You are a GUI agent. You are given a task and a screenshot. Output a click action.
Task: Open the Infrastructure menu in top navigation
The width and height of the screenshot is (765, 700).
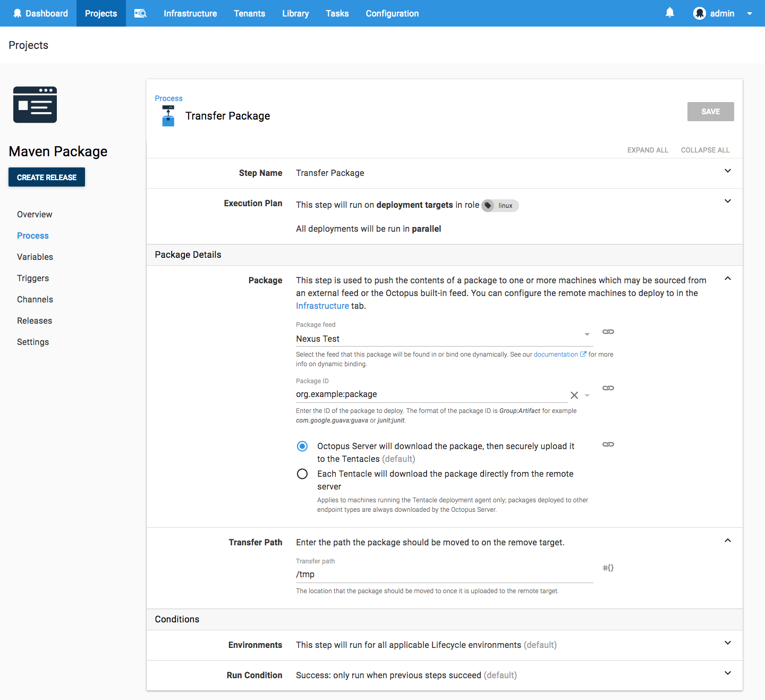point(190,13)
